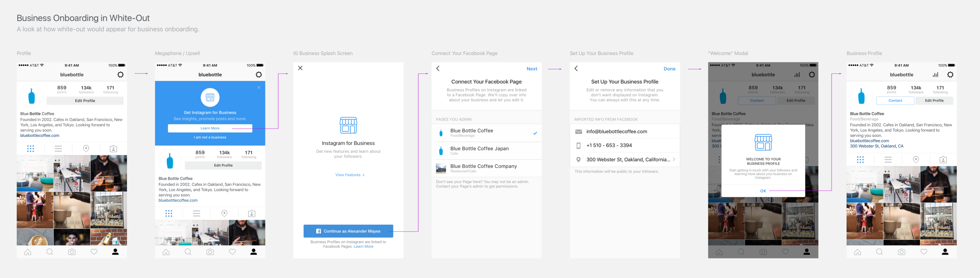This screenshot has width=980, height=278.
Task: Dismiss the blue Get Instagram for Business banner
Action: pyautogui.click(x=259, y=87)
